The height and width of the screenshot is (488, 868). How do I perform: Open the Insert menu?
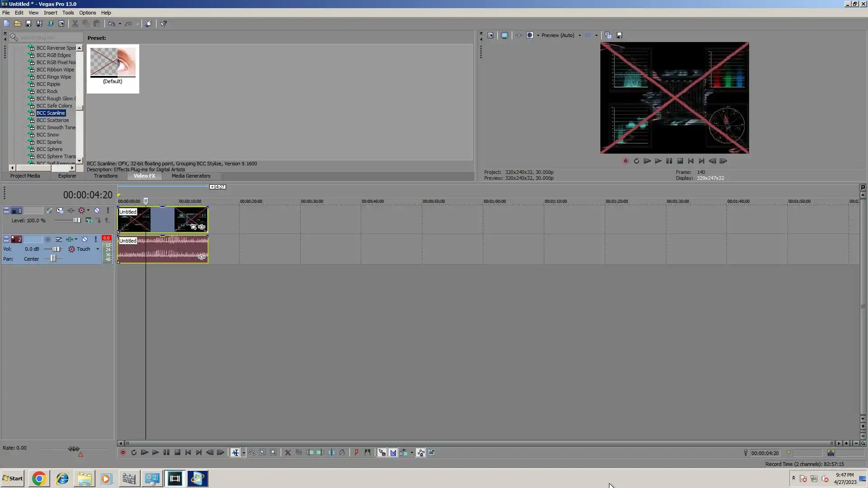50,13
